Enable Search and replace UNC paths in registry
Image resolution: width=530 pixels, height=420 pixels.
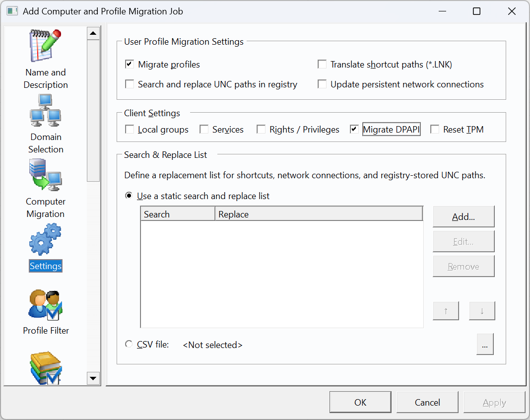[x=130, y=84]
